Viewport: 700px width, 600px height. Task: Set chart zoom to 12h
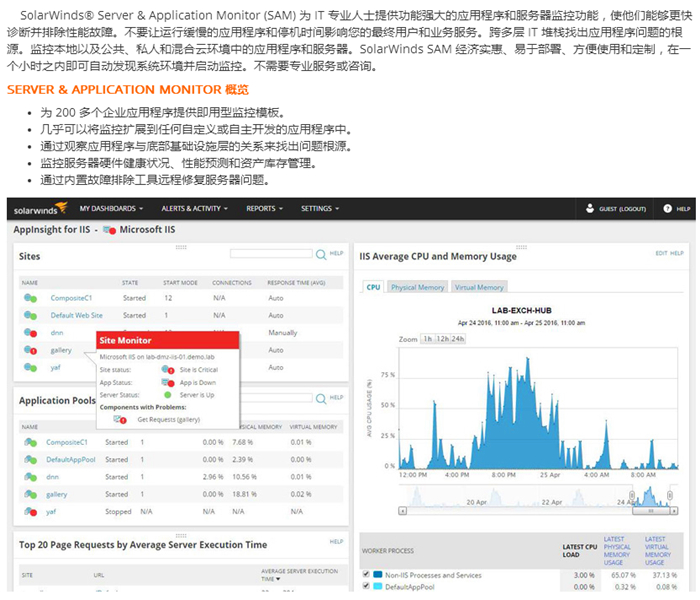tap(442, 339)
